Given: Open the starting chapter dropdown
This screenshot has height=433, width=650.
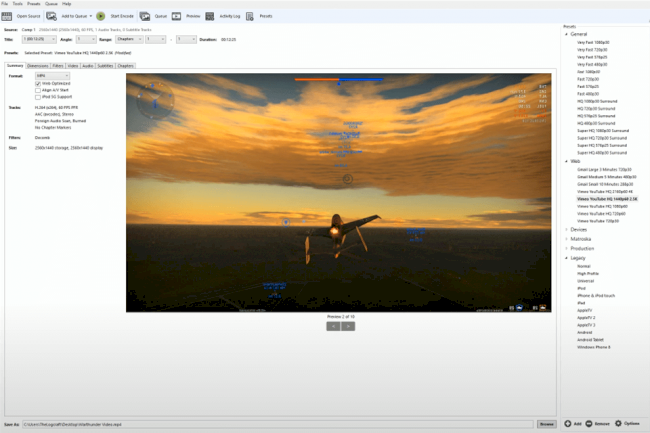Looking at the screenshot, I should [x=155, y=39].
